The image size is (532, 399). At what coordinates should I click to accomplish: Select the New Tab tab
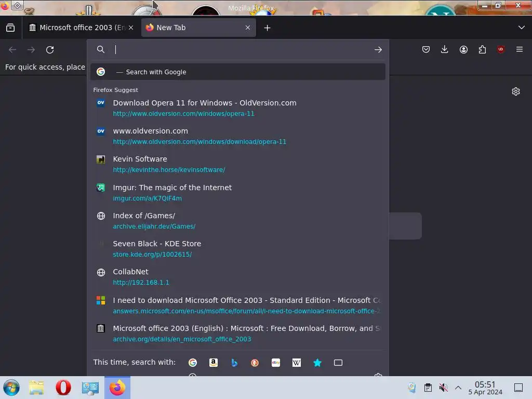(198, 28)
